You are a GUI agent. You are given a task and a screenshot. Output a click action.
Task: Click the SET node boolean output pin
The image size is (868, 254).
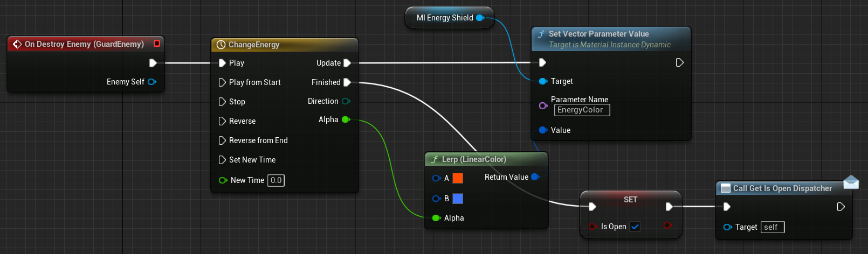tap(668, 225)
